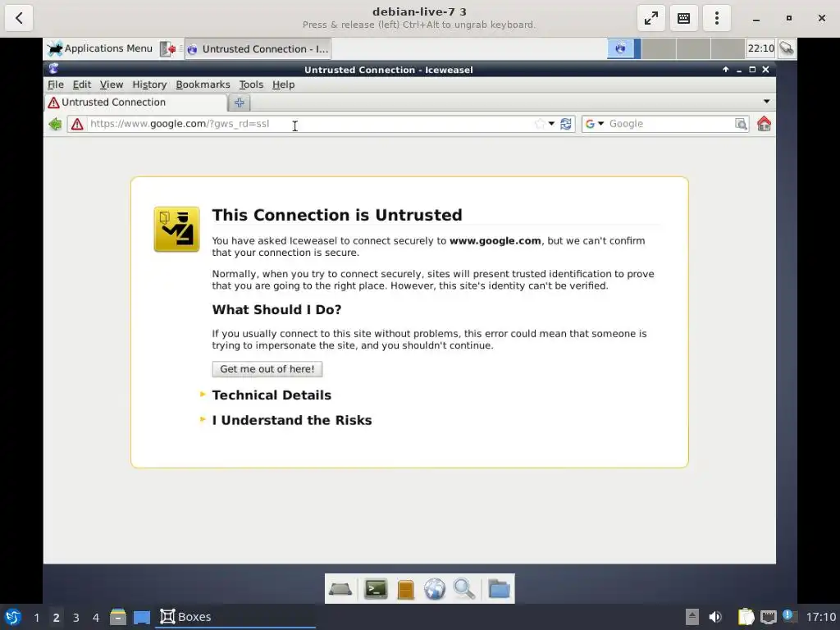Open the update notifier in the host tray

[x=789, y=616]
